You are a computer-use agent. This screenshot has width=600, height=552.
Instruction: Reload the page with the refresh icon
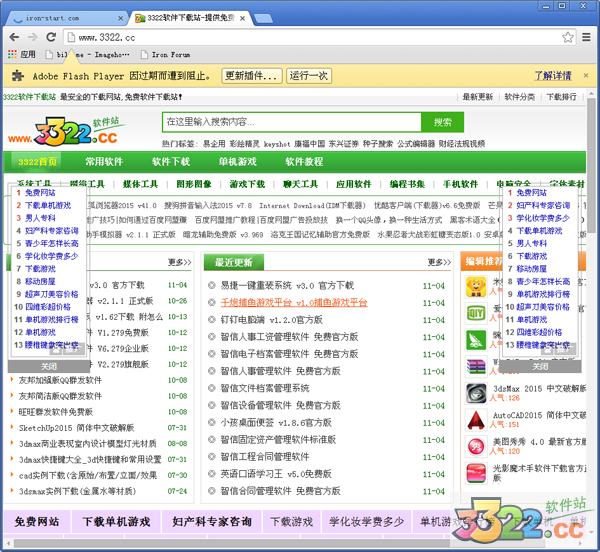pos(51,37)
